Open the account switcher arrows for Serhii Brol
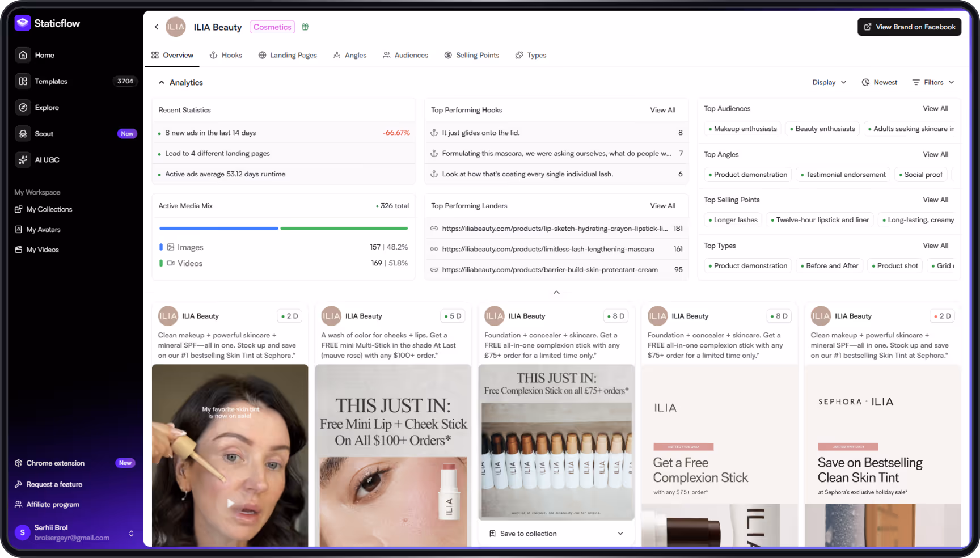The image size is (980, 558). click(131, 533)
